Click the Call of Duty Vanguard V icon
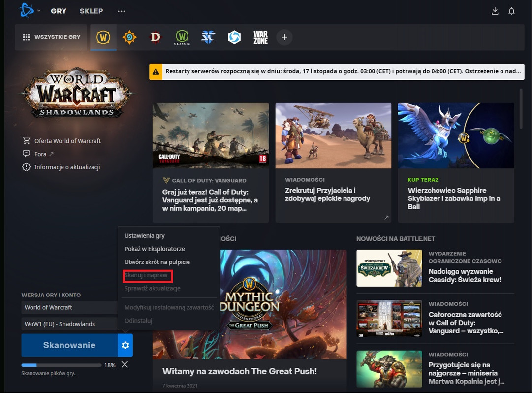The width and height of the screenshot is (532, 394). [166, 180]
